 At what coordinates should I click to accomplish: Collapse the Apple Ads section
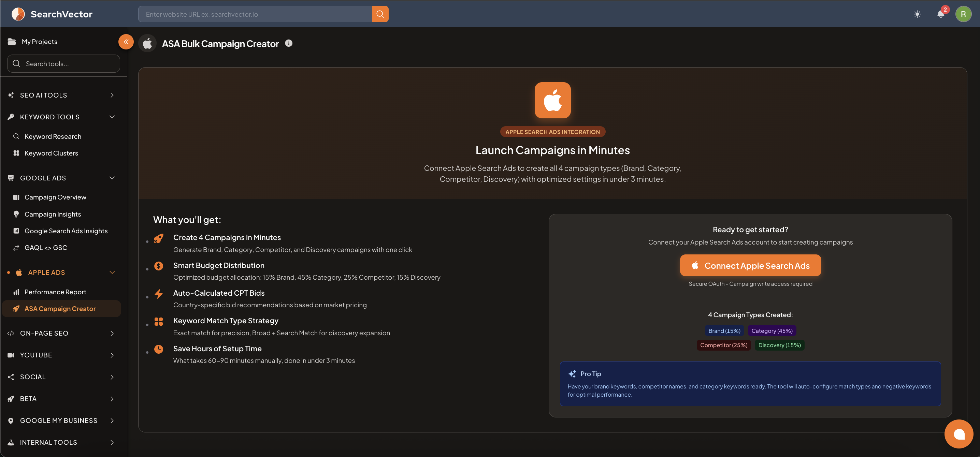pos(61,272)
